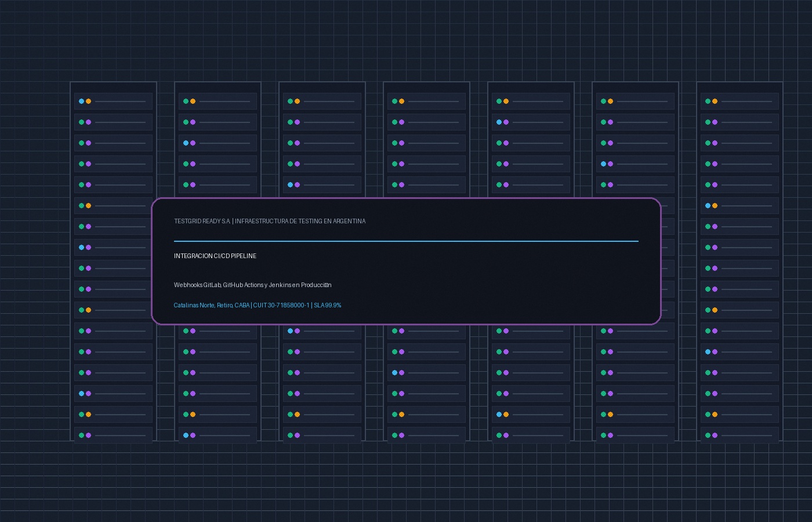Click the header text TESTGRID READY S.A.
This screenshot has width=812, height=522.
(202, 221)
